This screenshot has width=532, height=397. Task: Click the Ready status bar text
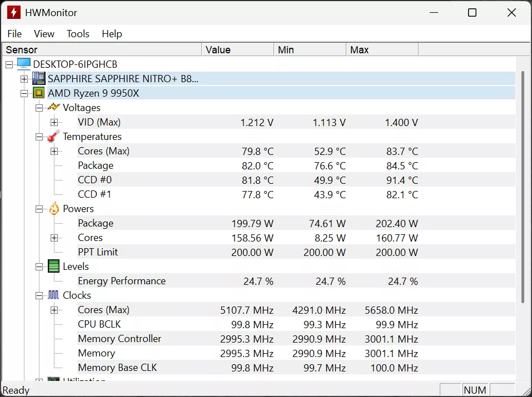click(16, 390)
